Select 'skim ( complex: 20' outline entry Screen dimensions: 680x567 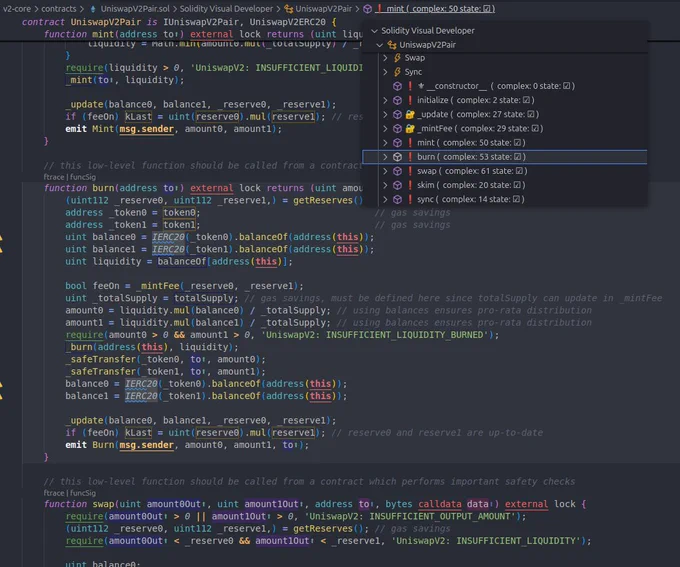pyautogui.click(x=471, y=185)
